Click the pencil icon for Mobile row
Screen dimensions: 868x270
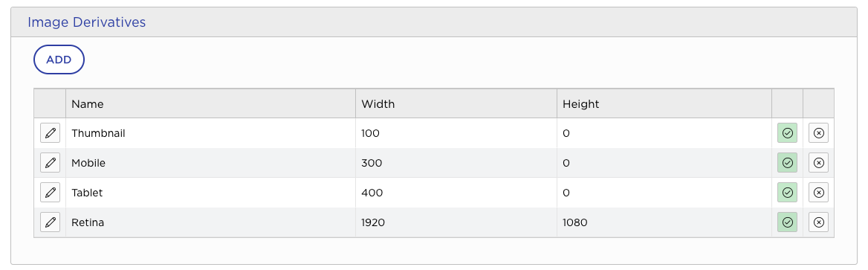point(50,163)
